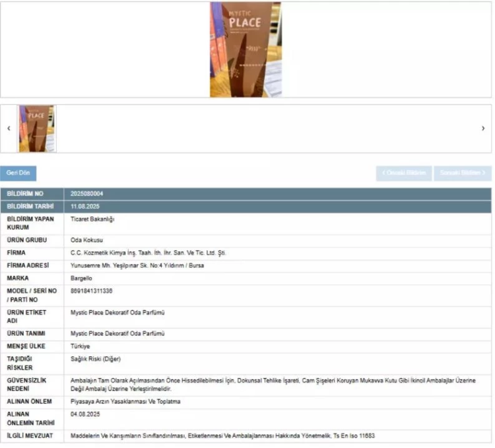
Task: Click notification number 2025080004
Action: tap(87, 194)
